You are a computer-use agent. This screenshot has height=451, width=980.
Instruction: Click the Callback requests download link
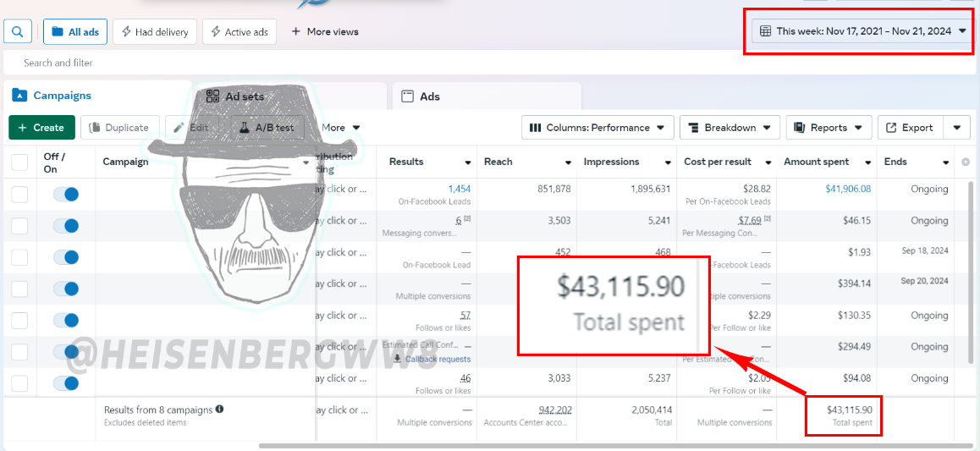click(432, 359)
